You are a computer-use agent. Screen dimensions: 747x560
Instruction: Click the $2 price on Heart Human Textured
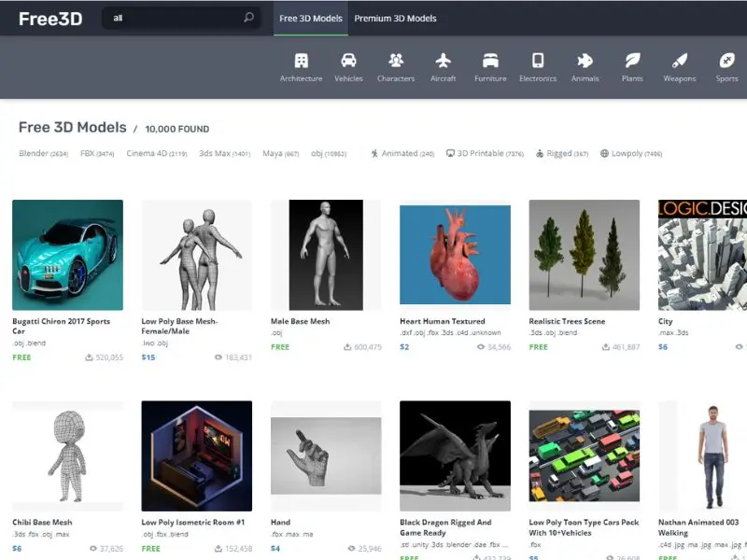click(404, 347)
